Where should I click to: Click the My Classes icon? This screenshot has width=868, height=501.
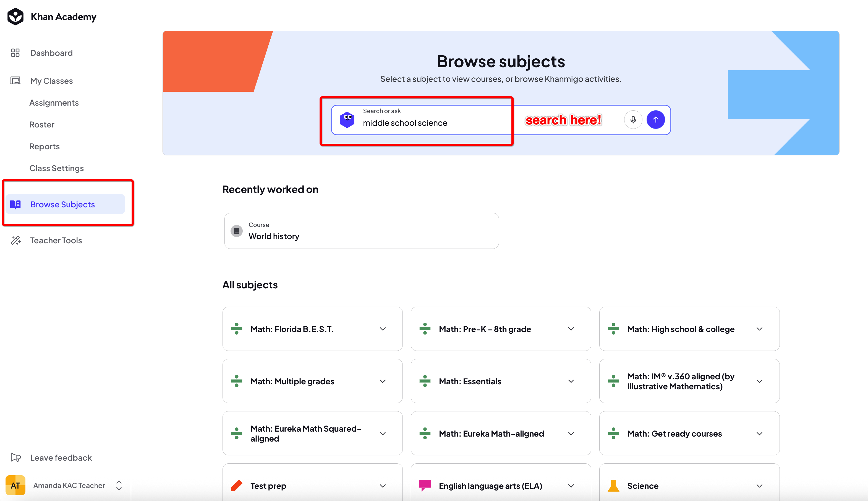[15, 80]
